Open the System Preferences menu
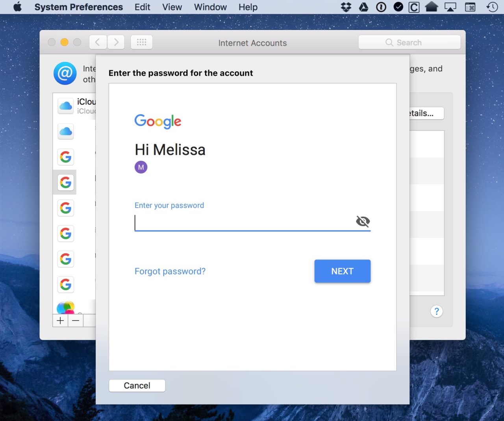This screenshot has width=504, height=421. (79, 7)
